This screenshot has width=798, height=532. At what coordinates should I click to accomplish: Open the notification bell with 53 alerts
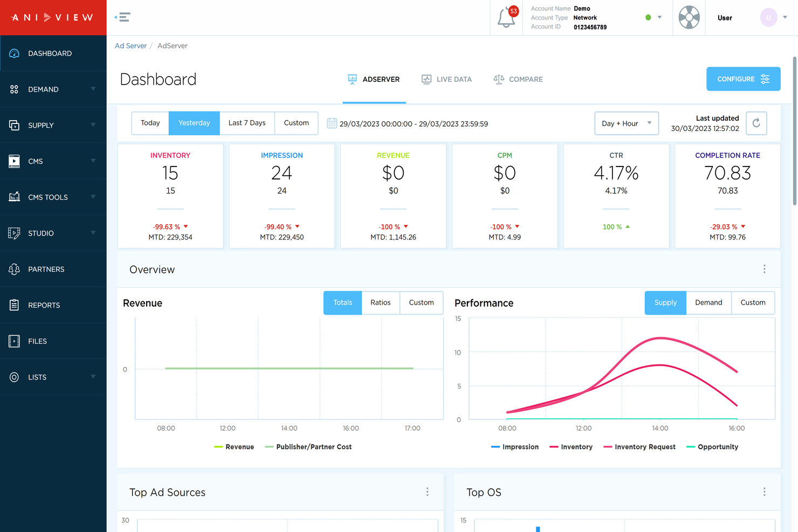506,17
